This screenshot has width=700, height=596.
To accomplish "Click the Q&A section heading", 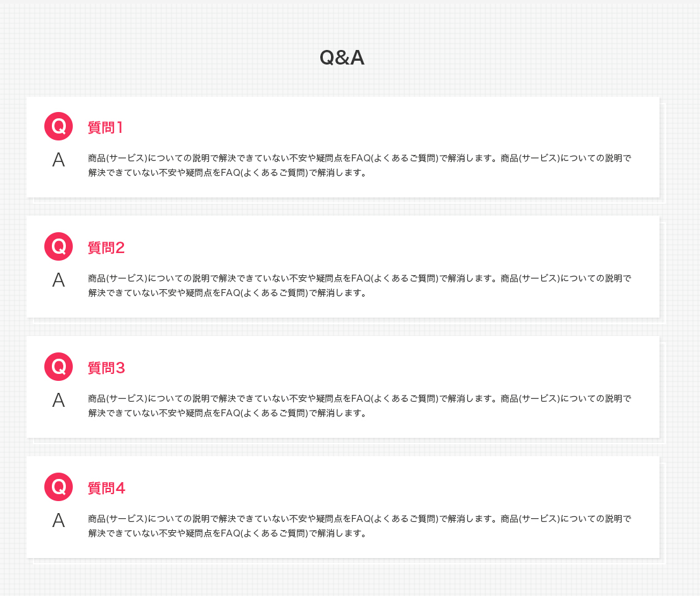I will [342, 58].
